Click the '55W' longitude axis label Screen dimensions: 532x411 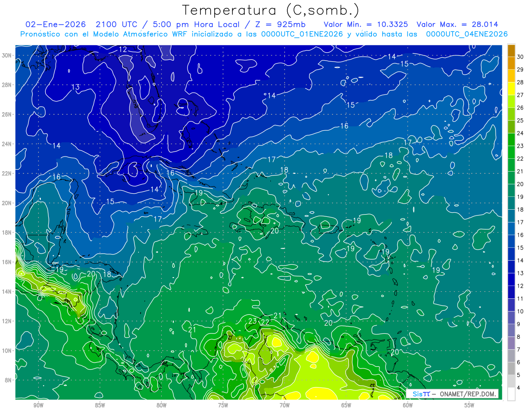[469, 405]
